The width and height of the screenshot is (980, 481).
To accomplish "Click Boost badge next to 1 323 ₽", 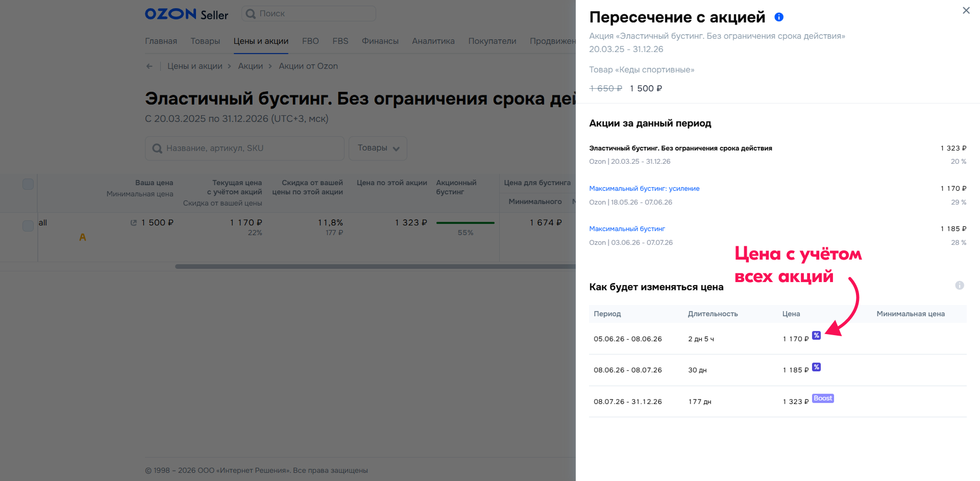I will pos(823,398).
